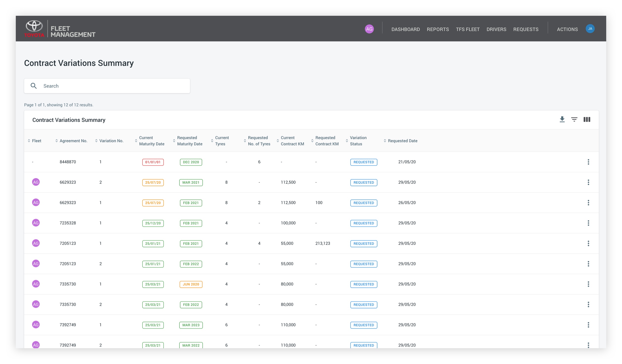Image resolution: width=622 pixels, height=364 pixels.
Task: Click AG fleet badge for 7335730 variation 1
Action: click(36, 284)
